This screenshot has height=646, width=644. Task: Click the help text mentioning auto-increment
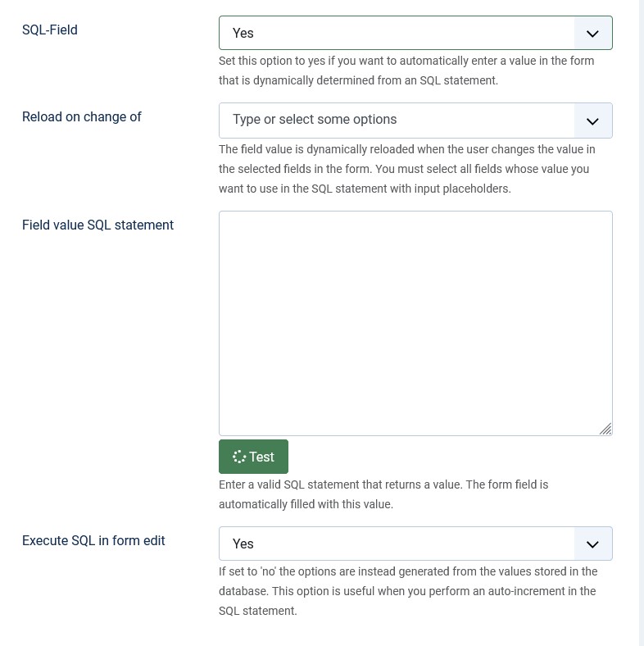click(408, 591)
